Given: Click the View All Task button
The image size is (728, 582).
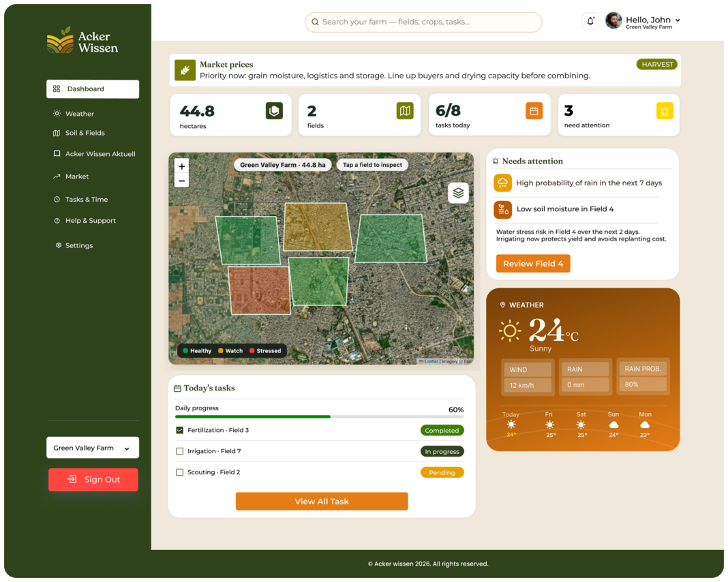Looking at the screenshot, I should coord(322,502).
